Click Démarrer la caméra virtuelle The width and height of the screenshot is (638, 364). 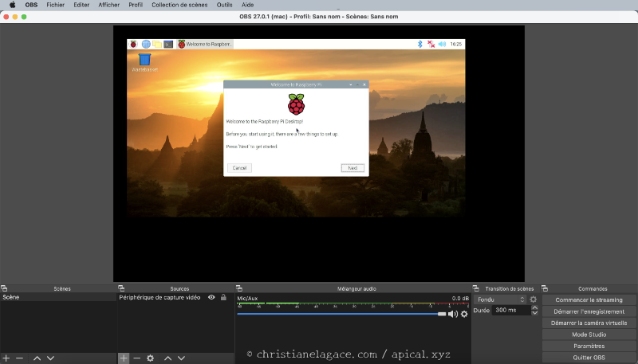(x=589, y=323)
